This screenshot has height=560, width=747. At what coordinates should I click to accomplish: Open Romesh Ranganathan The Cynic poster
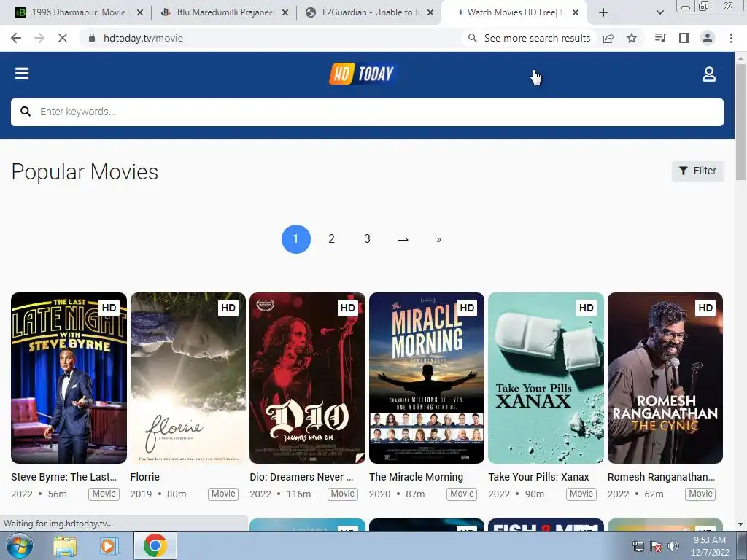[x=665, y=378]
